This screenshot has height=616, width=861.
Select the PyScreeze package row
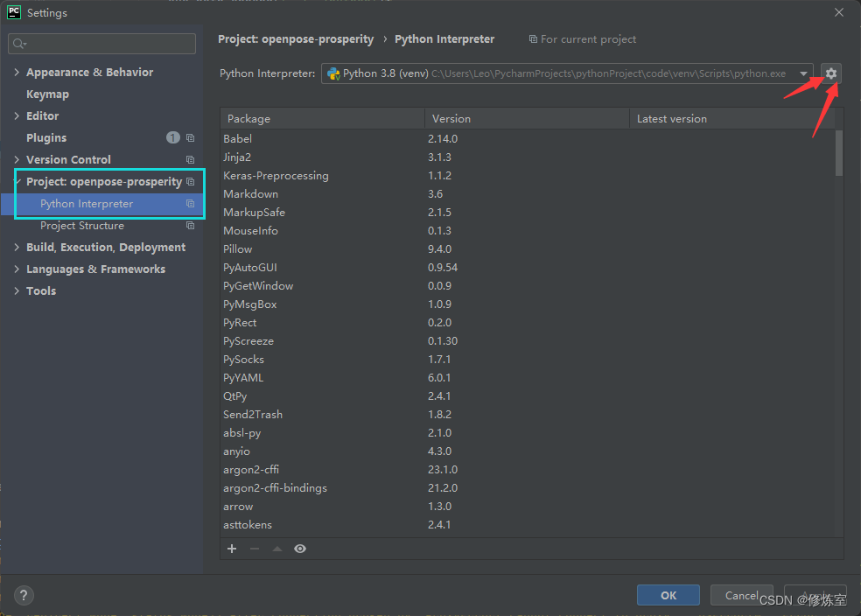click(x=528, y=341)
